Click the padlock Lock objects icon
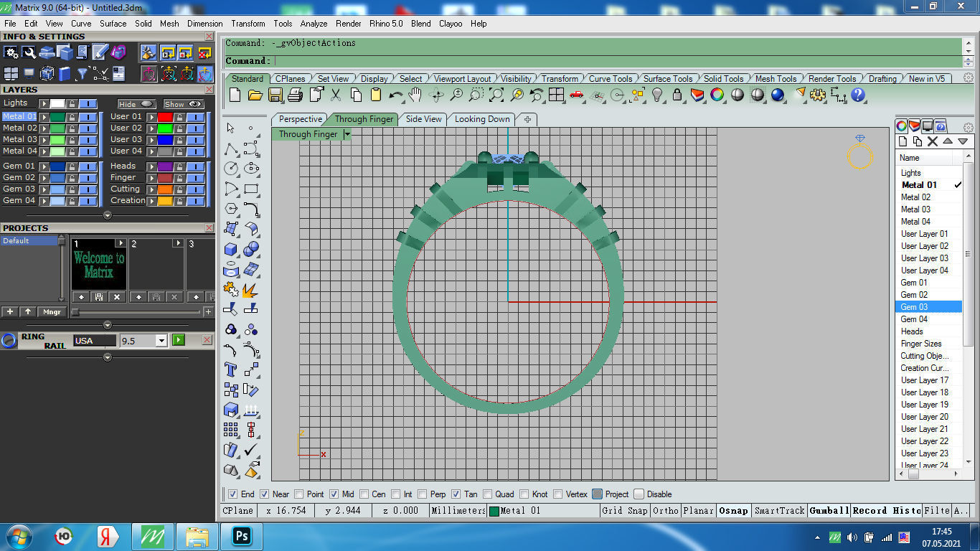Screen dimensions: 980x551 tap(677, 95)
